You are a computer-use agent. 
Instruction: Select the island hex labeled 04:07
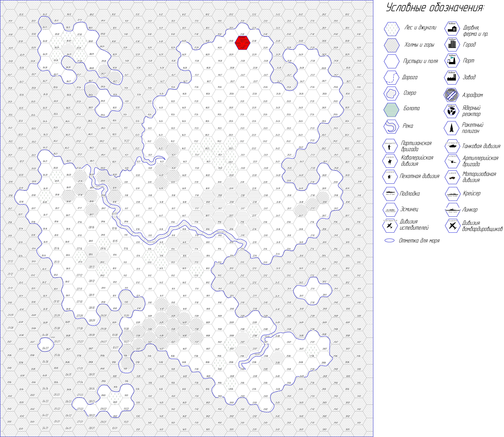pyautogui.click(x=45, y=344)
